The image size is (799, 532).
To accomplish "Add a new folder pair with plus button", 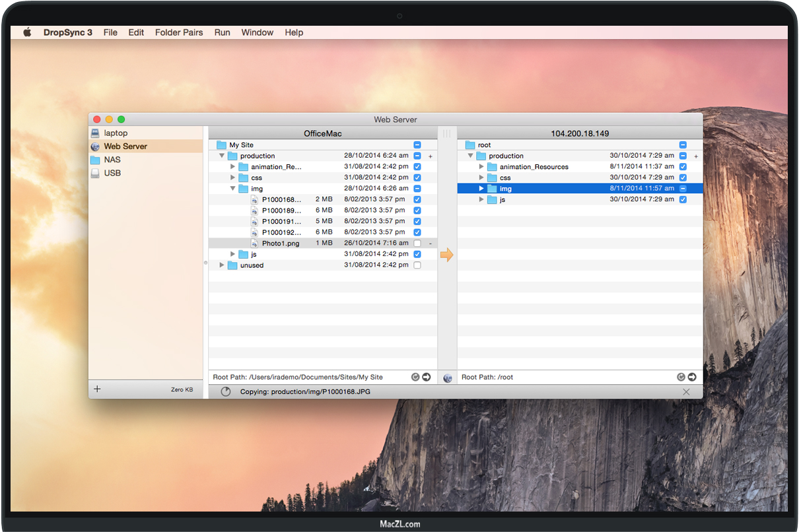I will click(97, 389).
